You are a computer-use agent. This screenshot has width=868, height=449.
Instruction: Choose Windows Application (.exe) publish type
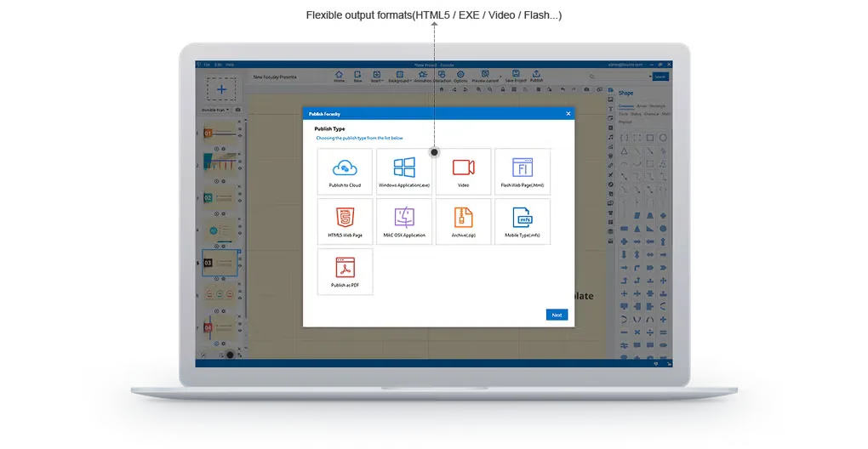(404, 172)
